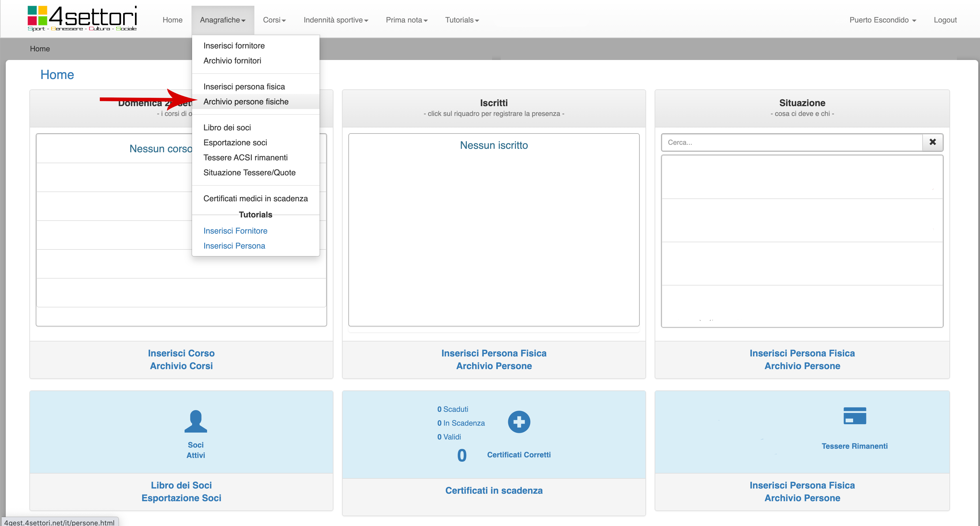980x526 pixels.
Task: Clear search with the X button
Action: click(932, 142)
